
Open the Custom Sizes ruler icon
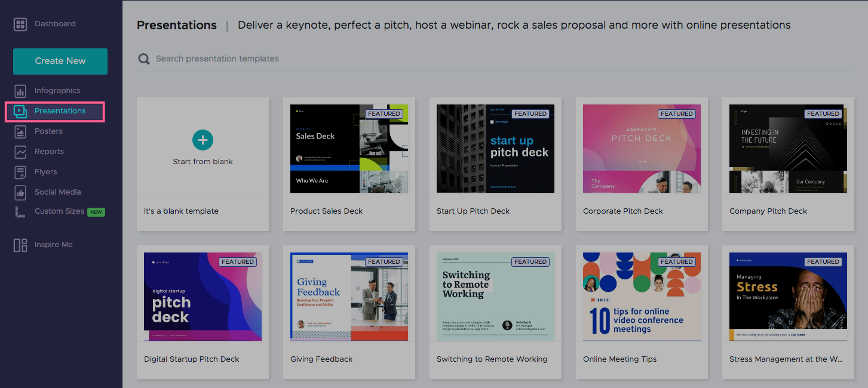20,212
